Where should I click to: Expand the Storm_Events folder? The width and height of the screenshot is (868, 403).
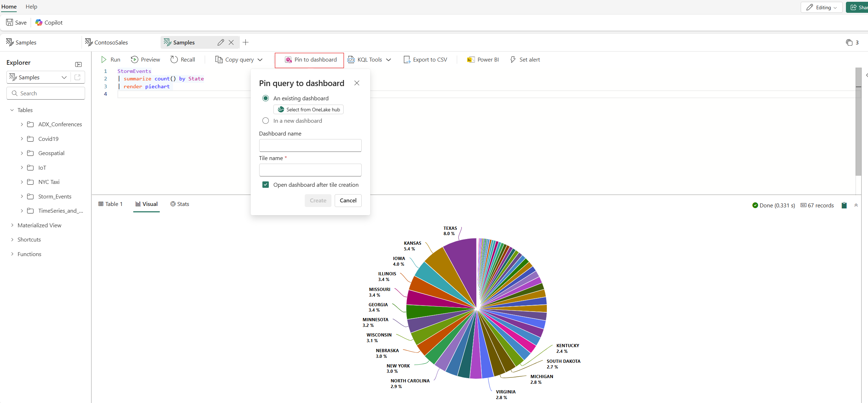pos(22,196)
